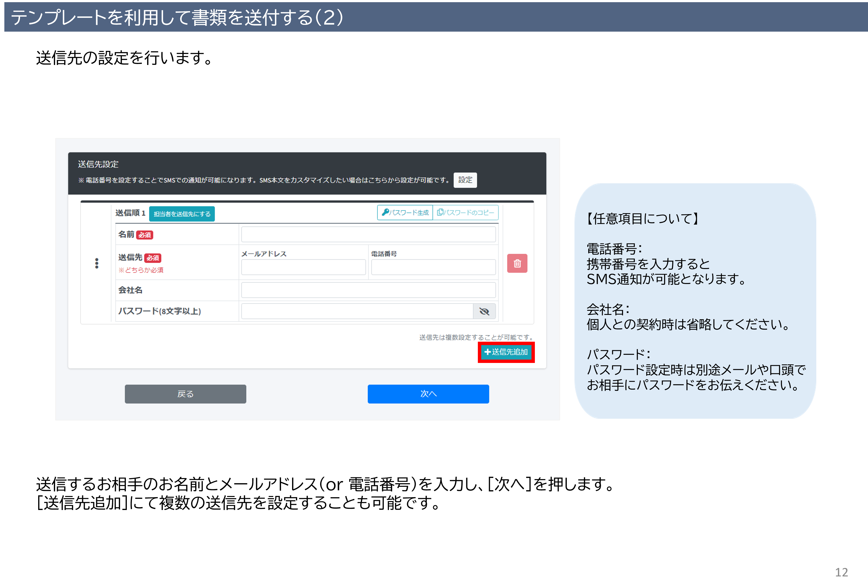Click the 送信先設定 panel heading
Screen dimensions: 868x588
tap(98, 164)
